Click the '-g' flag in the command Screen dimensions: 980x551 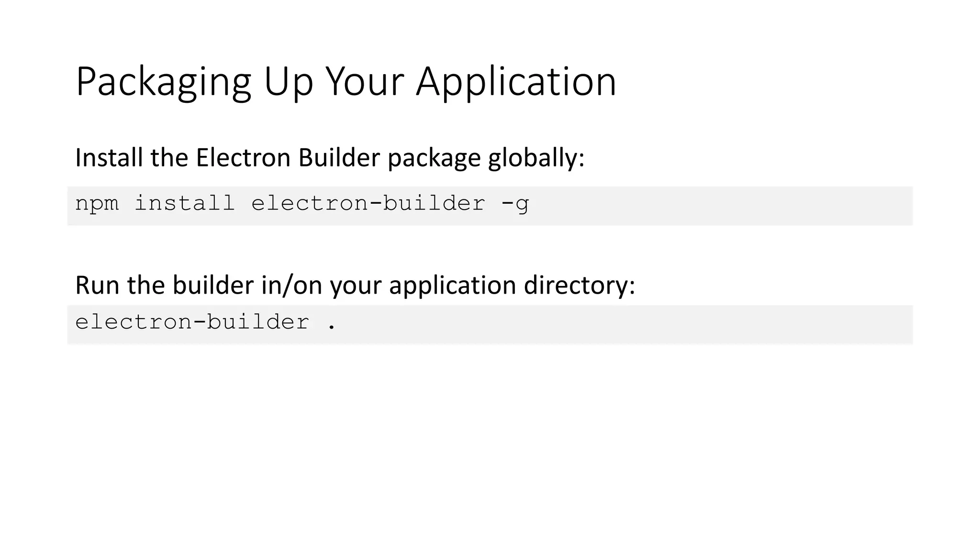click(x=515, y=204)
